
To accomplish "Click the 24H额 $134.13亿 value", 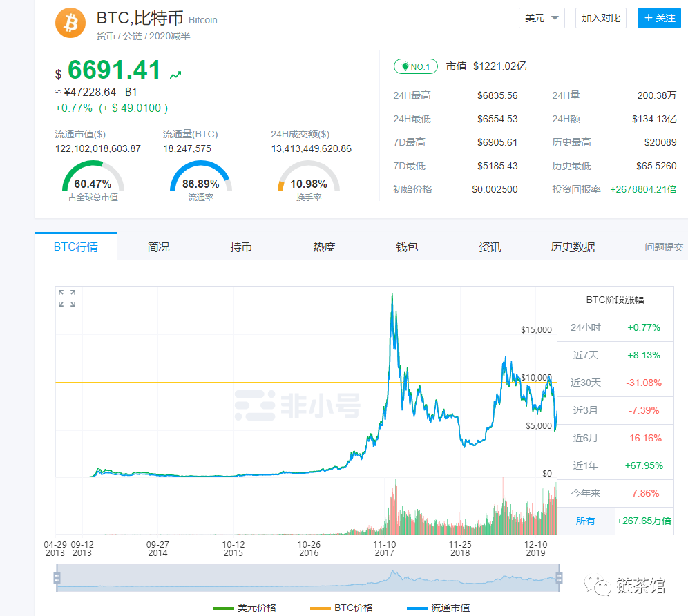I will [654, 119].
